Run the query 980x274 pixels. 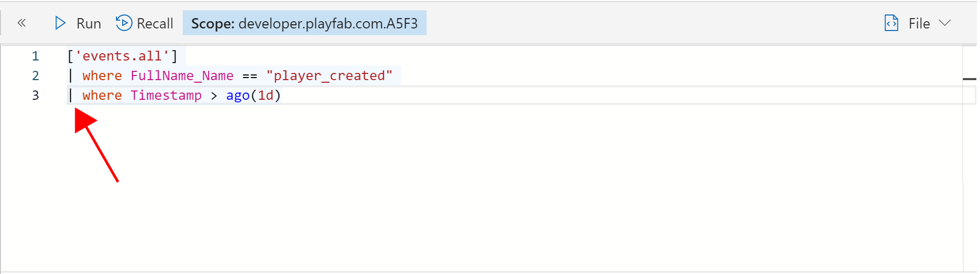pos(78,23)
